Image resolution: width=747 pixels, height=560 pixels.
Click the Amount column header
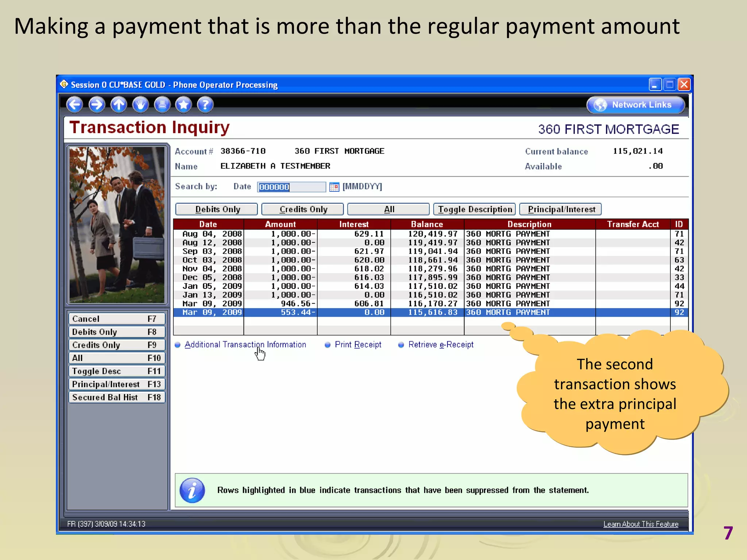coord(280,224)
